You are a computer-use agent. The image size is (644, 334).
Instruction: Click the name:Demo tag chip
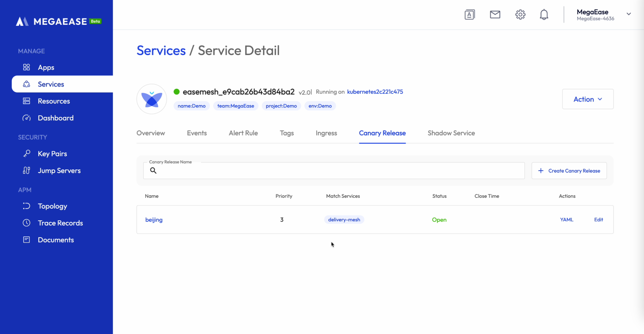191,106
